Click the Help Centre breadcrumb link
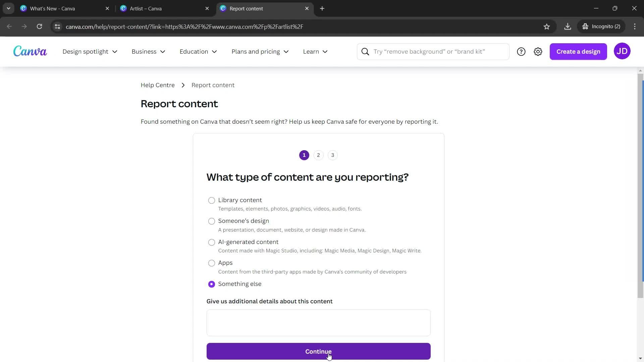644x362 pixels. pos(158,85)
